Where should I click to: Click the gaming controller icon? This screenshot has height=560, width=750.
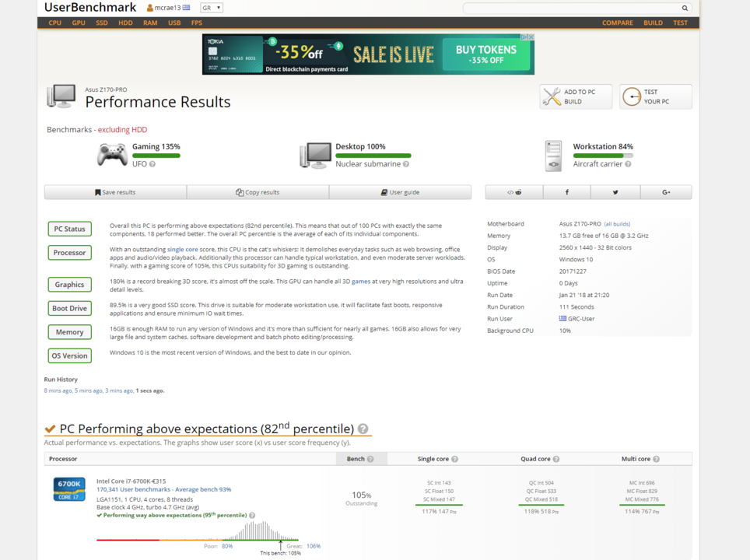click(112, 155)
